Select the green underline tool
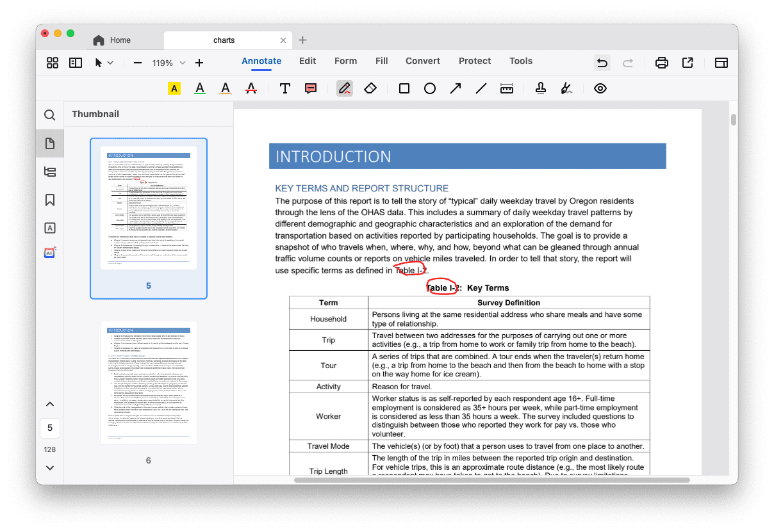The height and width of the screenshot is (532, 774). click(199, 88)
